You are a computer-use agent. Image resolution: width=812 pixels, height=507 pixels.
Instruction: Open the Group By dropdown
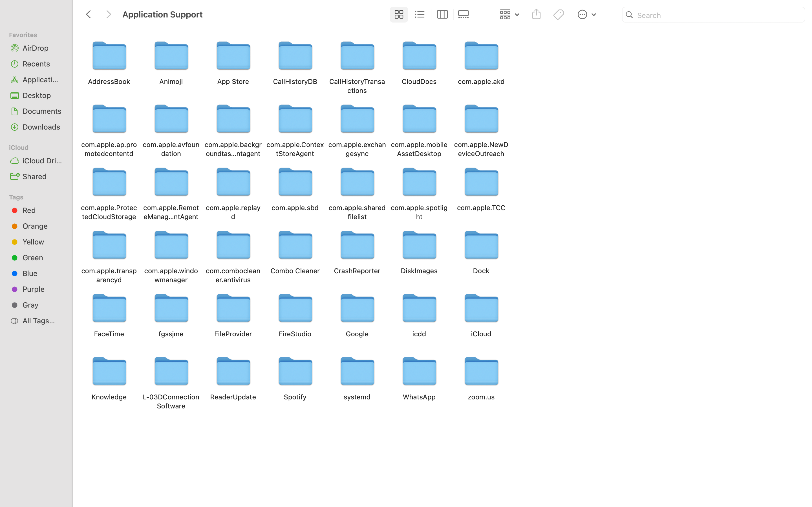(509, 14)
